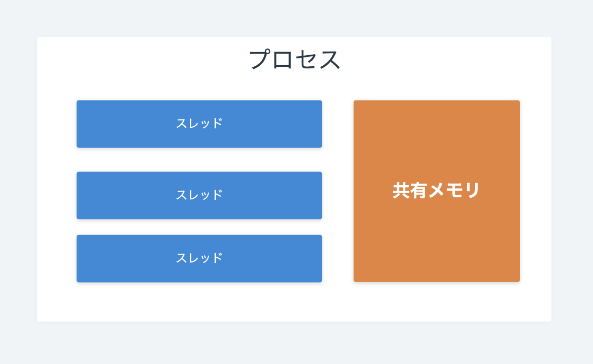Click the blank area below 共有メモリ text inside orange box
593x364 pixels.
click(437, 241)
